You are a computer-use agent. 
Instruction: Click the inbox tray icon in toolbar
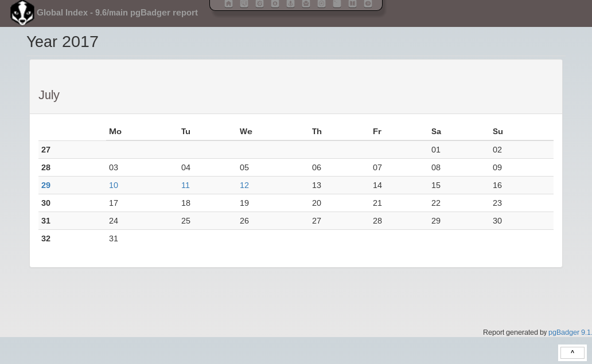(x=306, y=4)
